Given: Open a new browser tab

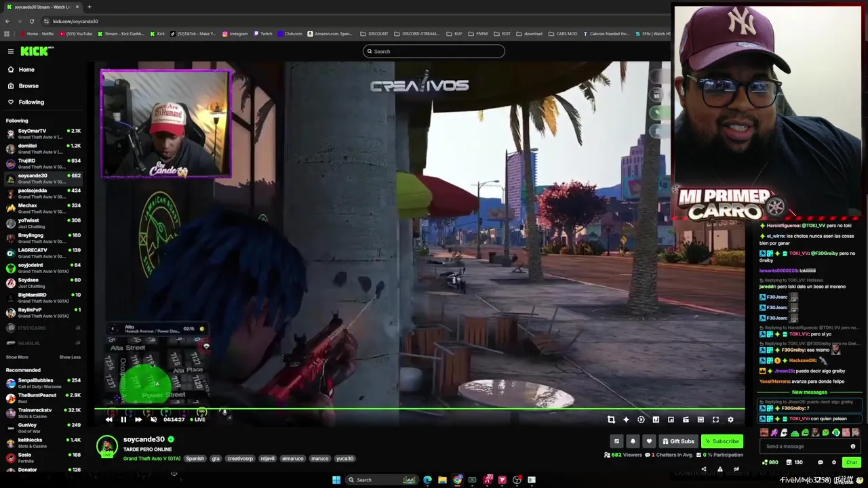Looking at the screenshot, I should pyautogui.click(x=89, y=7).
